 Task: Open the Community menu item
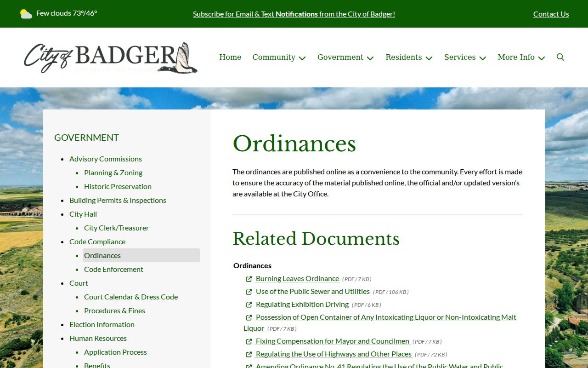pyautogui.click(x=274, y=57)
